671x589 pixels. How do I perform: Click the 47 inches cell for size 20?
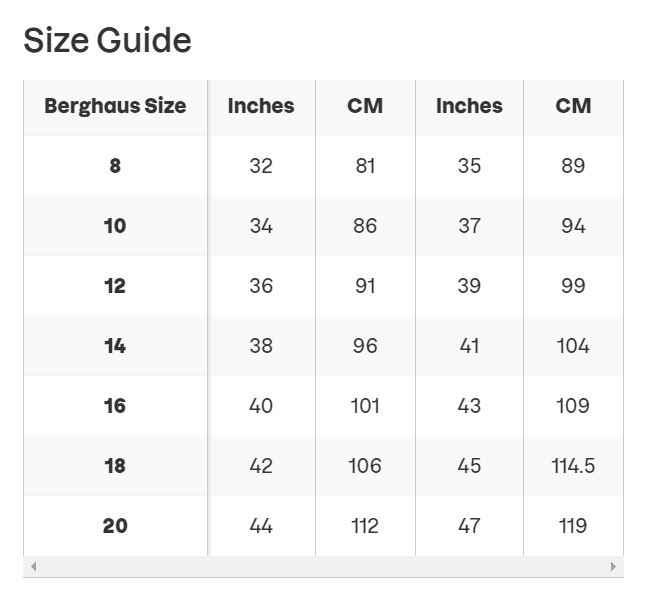(x=469, y=526)
